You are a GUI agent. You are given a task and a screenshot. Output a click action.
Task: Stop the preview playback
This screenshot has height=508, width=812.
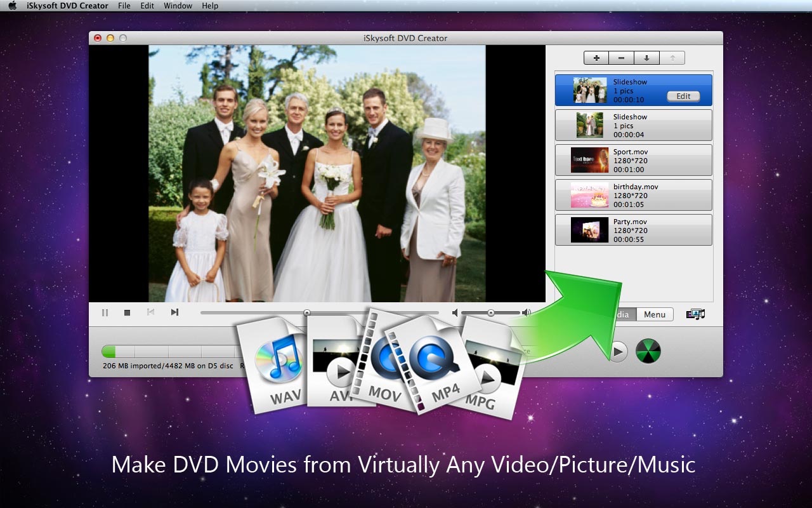point(127,312)
